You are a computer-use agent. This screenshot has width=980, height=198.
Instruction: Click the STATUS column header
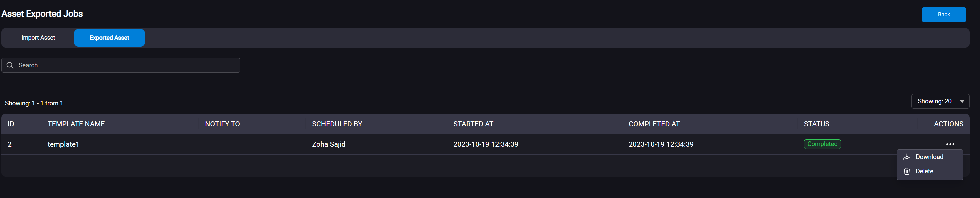[x=816, y=124]
